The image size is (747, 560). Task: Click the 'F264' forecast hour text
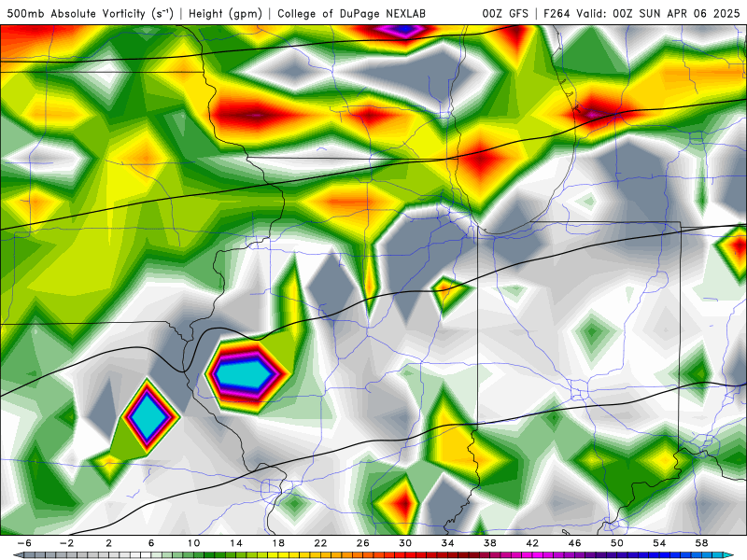557,14
